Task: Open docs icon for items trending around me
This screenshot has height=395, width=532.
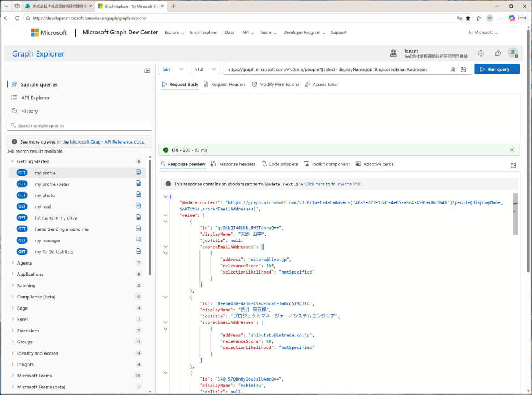Action: coord(139,229)
